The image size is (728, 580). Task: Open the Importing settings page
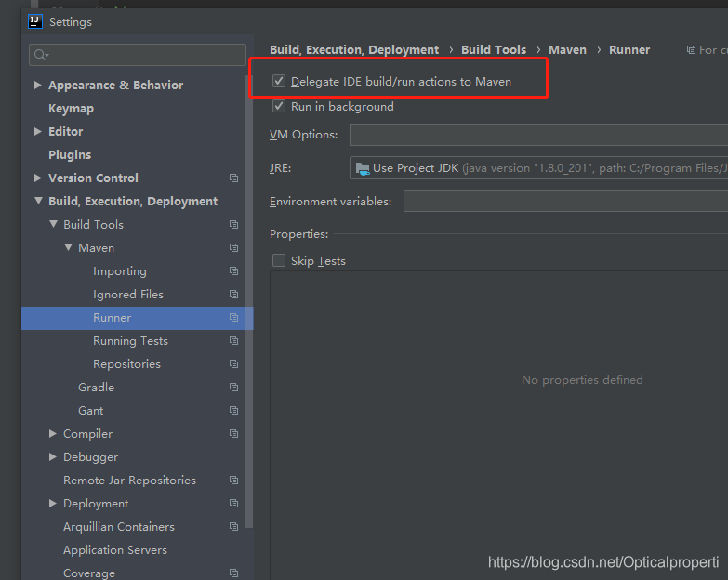click(x=120, y=271)
